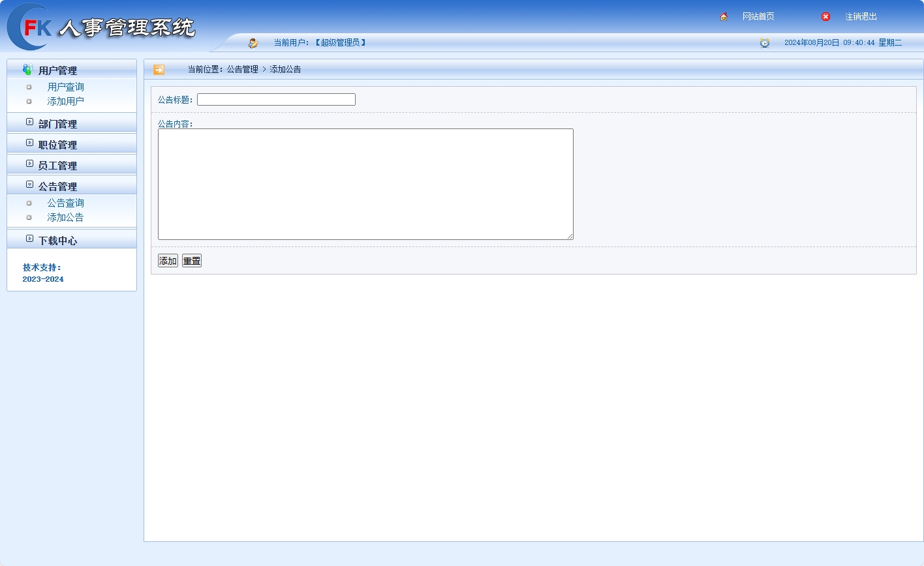Click the 用户管理 users icon in sidebar

click(x=27, y=69)
